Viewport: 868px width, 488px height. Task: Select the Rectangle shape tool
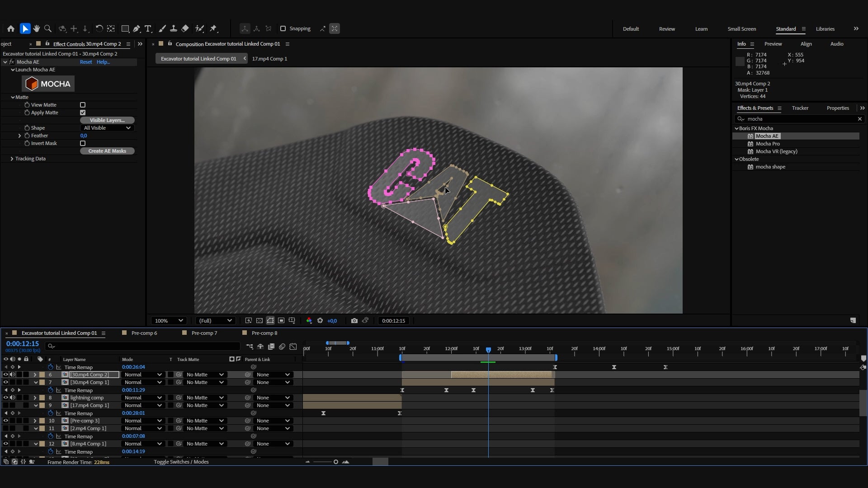[125, 28]
